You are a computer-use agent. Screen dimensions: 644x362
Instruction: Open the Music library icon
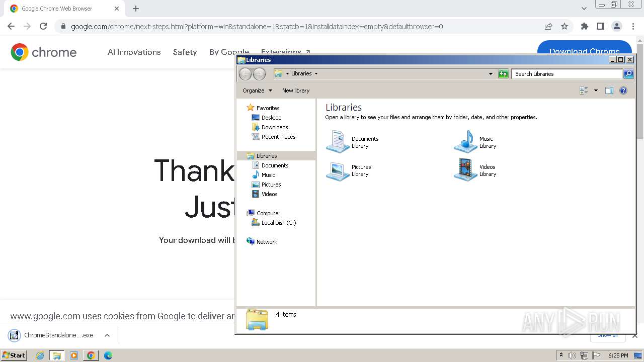(465, 142)
